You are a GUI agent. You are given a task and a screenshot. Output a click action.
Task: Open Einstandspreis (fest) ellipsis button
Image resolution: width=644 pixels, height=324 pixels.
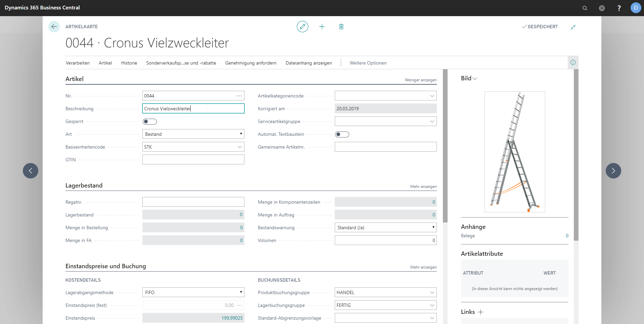click(239, 305)
